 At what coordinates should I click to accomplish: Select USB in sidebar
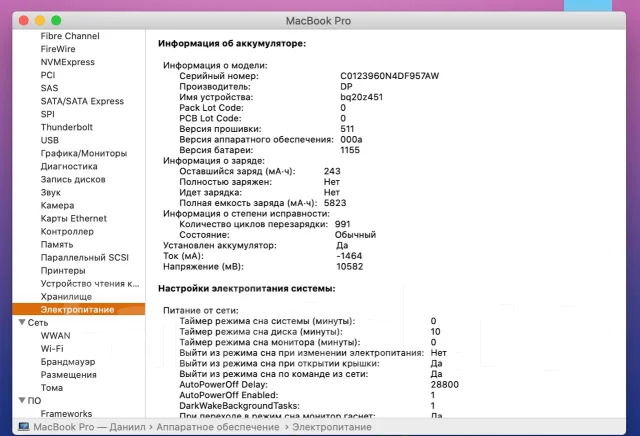[50, 140]
